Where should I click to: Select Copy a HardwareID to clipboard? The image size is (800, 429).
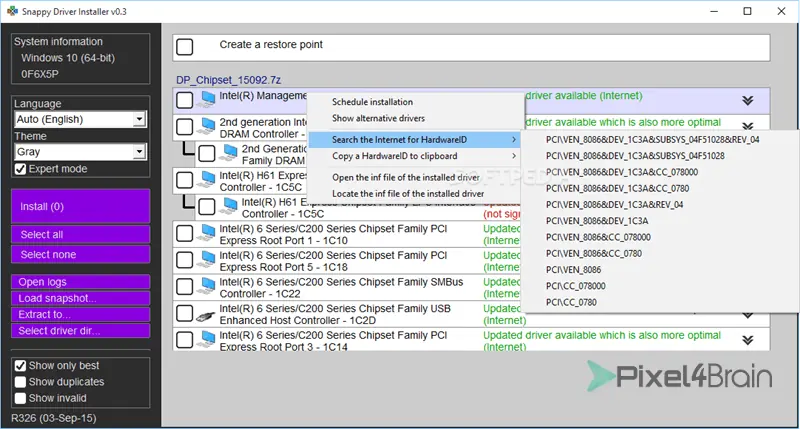[x=394, y=156]
